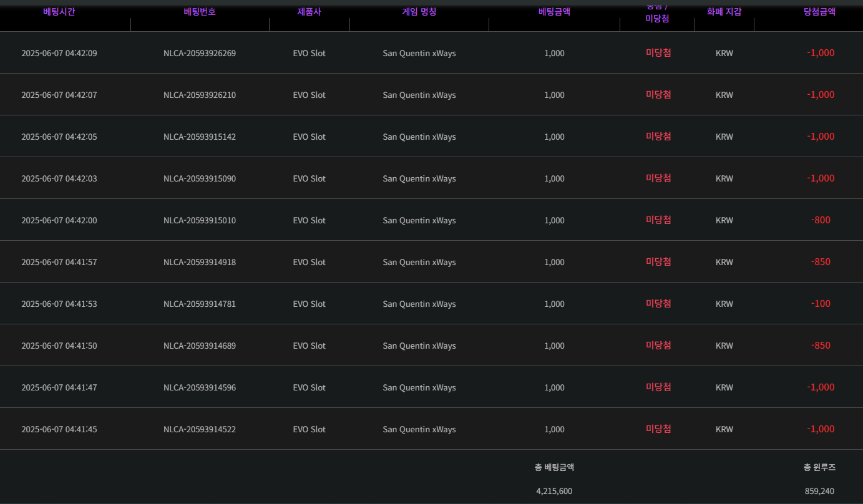
Task: Select bet number NLCA-20593926210
Action: tap(200, 95)
